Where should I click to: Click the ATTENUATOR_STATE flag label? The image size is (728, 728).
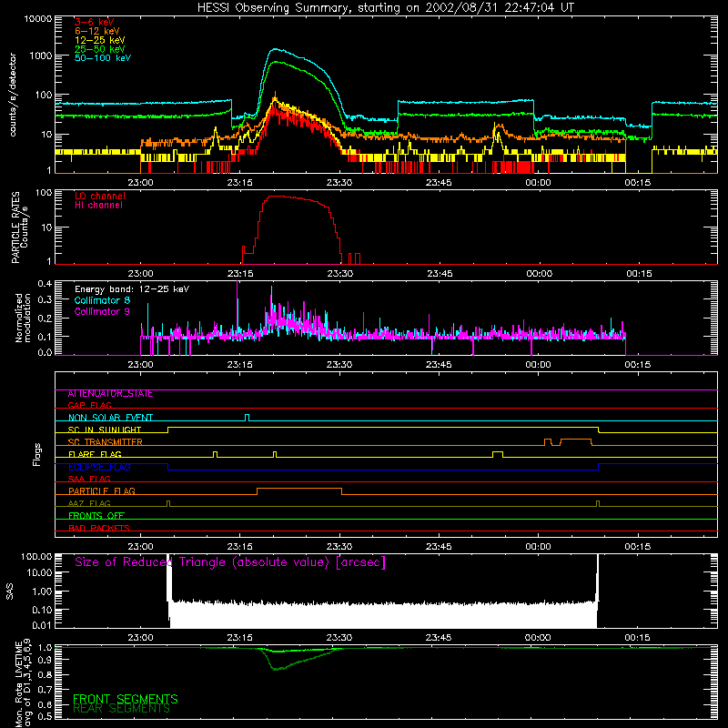click(110, 394)
